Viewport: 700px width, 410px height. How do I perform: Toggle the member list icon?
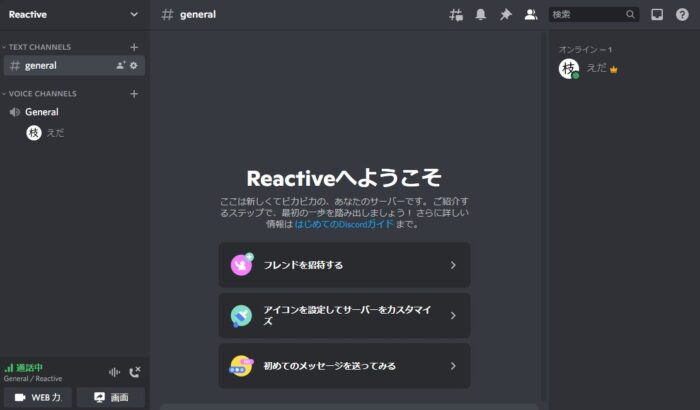[x=530, y=15]
